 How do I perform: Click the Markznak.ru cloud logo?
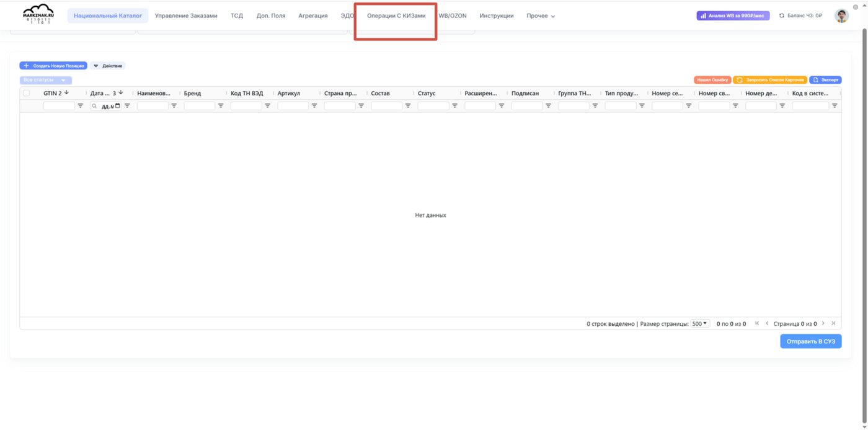38,15
